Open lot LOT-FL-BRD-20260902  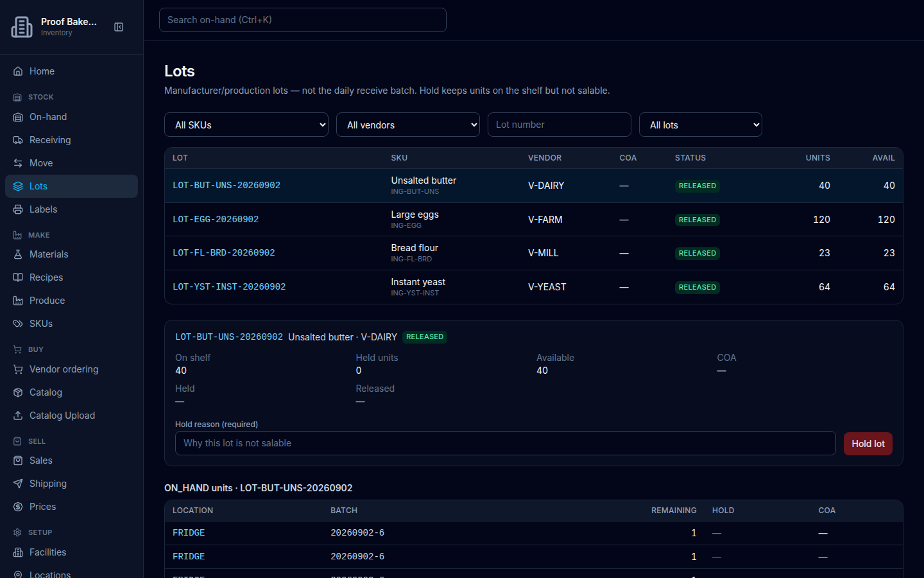224,253
